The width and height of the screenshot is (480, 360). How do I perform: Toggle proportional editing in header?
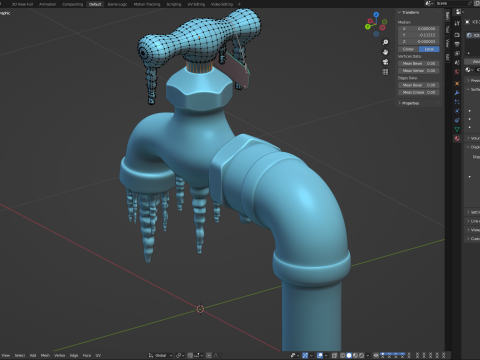(x=209, y=355)
